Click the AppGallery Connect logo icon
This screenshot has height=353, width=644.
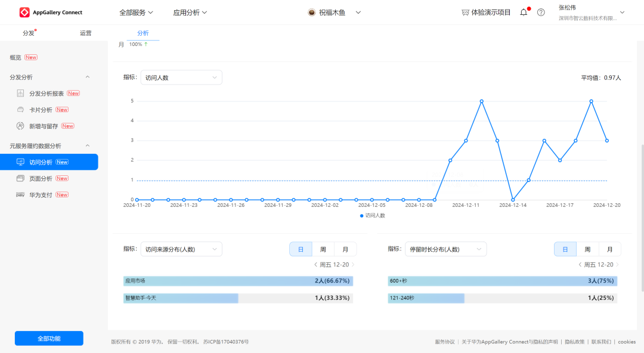click(x=25, y=12)
